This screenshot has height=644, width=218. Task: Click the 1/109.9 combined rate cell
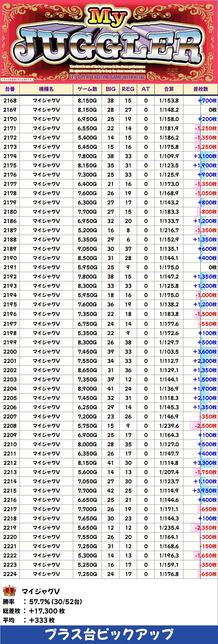(169, 156)
